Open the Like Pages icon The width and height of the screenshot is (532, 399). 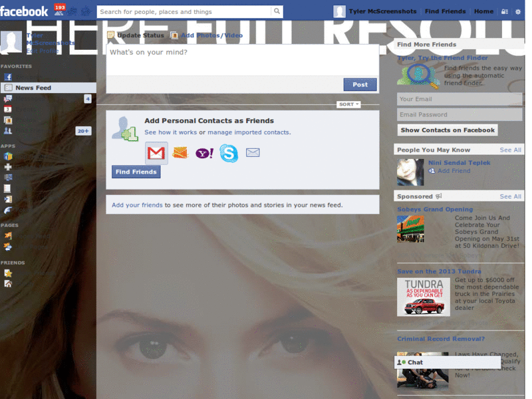point(8,247)
